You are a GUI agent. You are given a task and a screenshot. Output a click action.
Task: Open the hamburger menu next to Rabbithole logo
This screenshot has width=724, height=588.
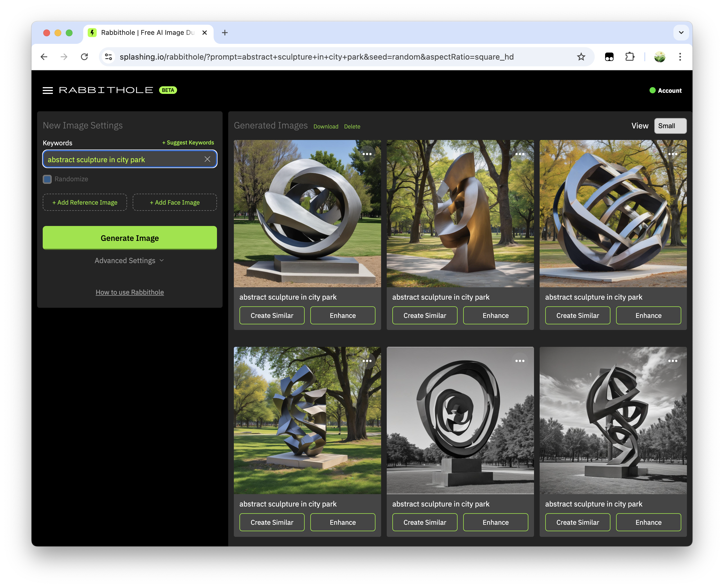click(48, 90)
